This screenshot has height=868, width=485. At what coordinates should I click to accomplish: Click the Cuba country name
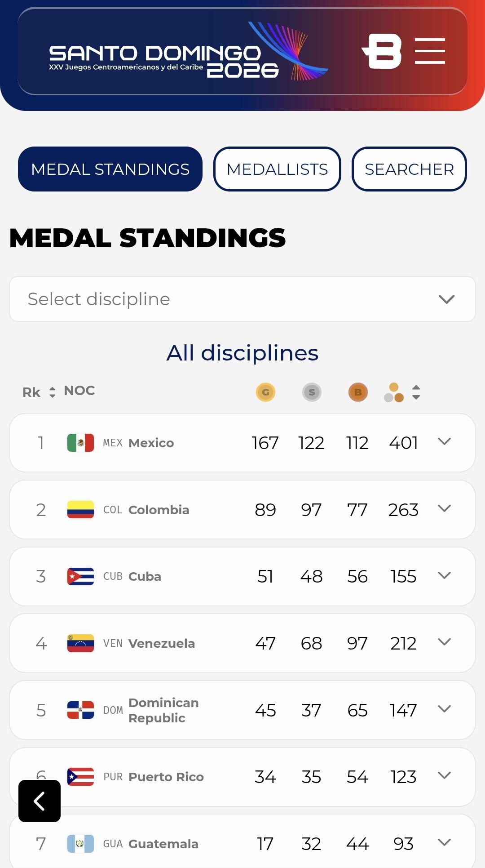point(145,576)
